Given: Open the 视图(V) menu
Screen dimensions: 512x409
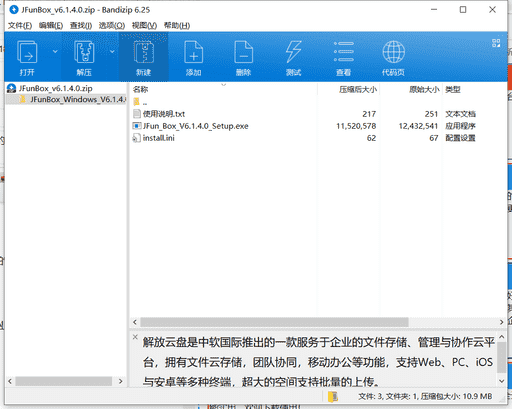Looking at the screenshot, I should (x=144, y=26).
